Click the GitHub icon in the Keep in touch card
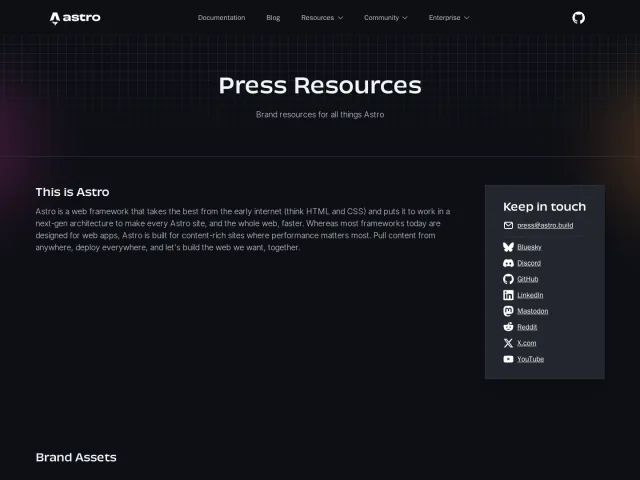 (508, 279)
